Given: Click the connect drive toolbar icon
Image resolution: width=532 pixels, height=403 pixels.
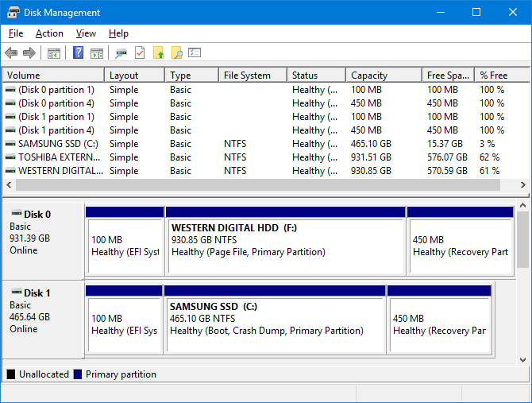Looking at the screenshot, I should point(121,53).
